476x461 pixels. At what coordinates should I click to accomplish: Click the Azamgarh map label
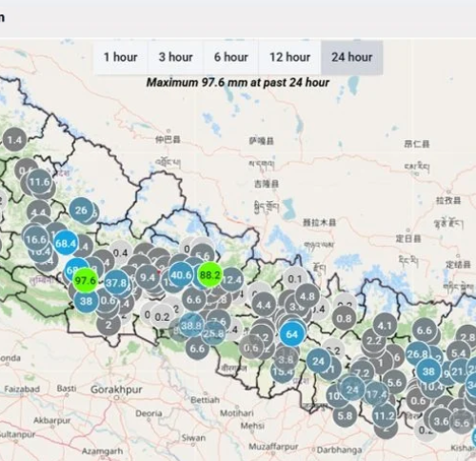pyautogui.click(x=102, y=451)
